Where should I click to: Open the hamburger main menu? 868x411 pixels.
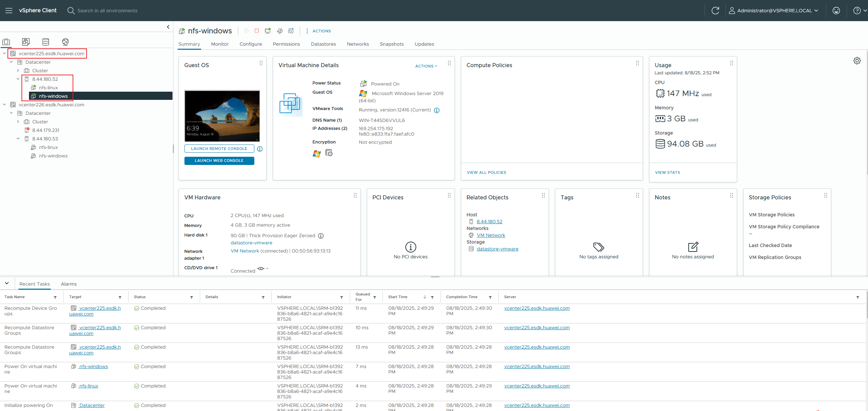pos(9,11)
